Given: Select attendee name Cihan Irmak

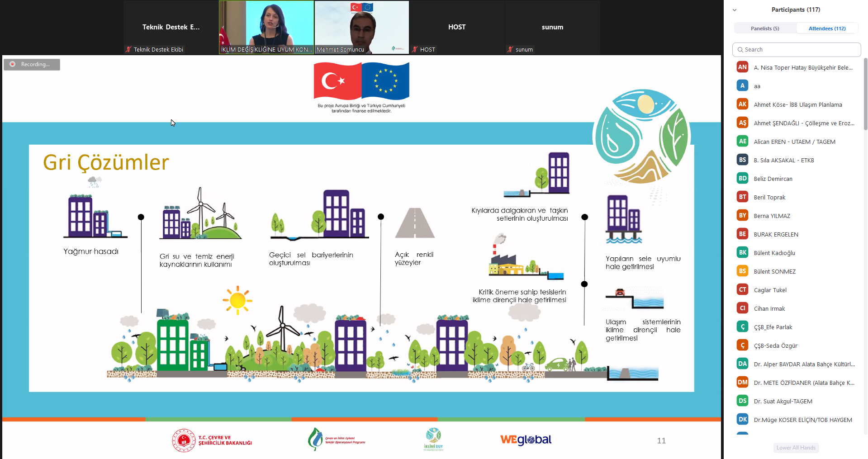Looking at the screenshot, I should 769,309.
